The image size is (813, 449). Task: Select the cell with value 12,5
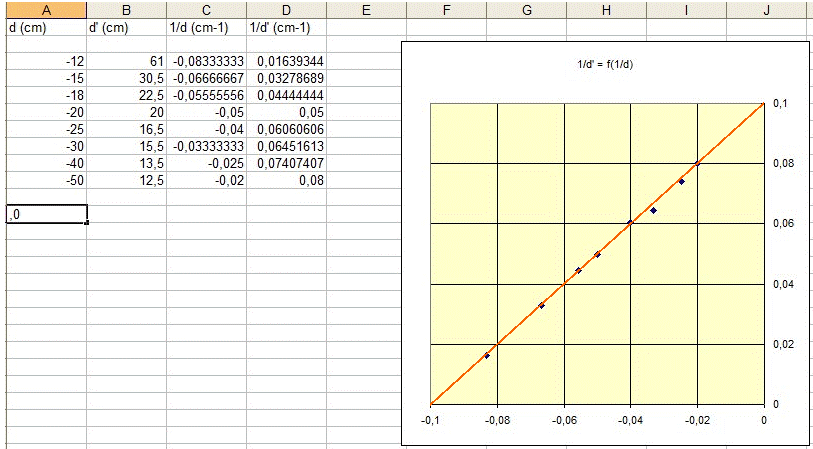click(x=126, y=181)
